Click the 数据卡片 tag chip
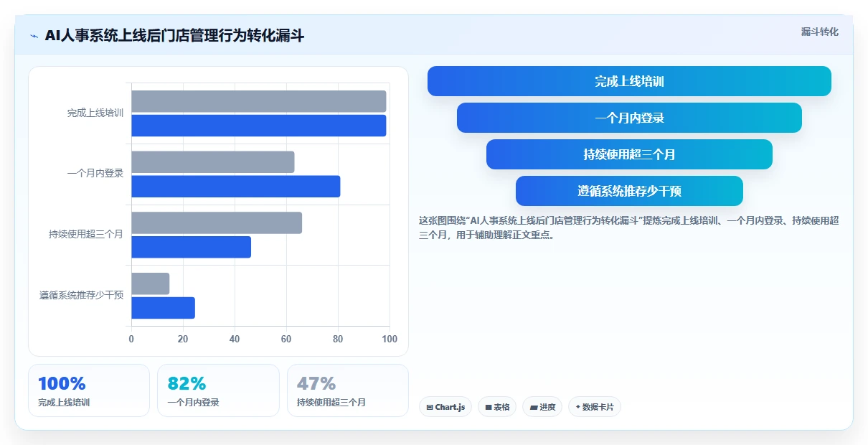Viewport: 868px width, 445px height. pyautogui.click(x=595, y=407)
